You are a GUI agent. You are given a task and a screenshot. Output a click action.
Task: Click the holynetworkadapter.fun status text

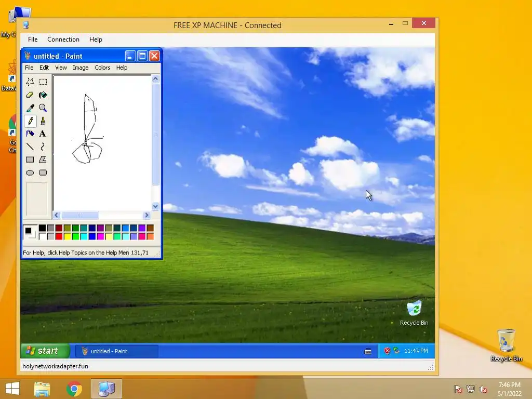(55, 366)
